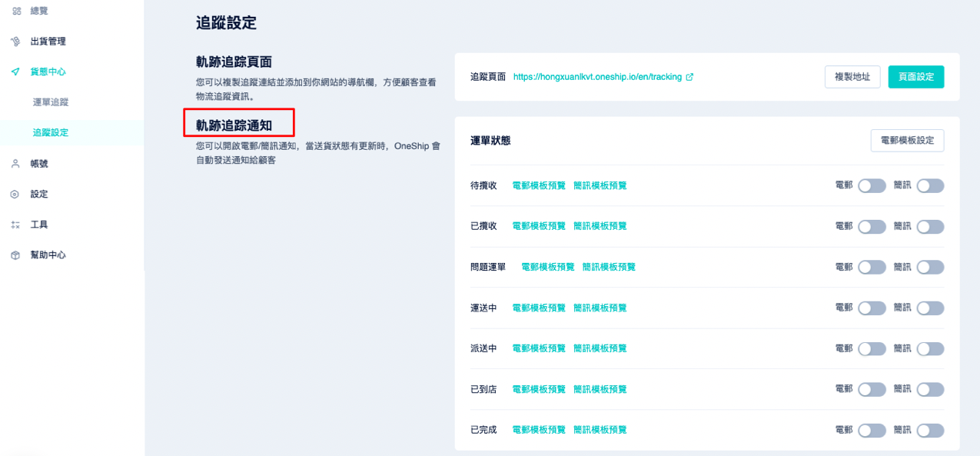Click the 工具 tools icon

pyautogui.click(x=15, y=225)
